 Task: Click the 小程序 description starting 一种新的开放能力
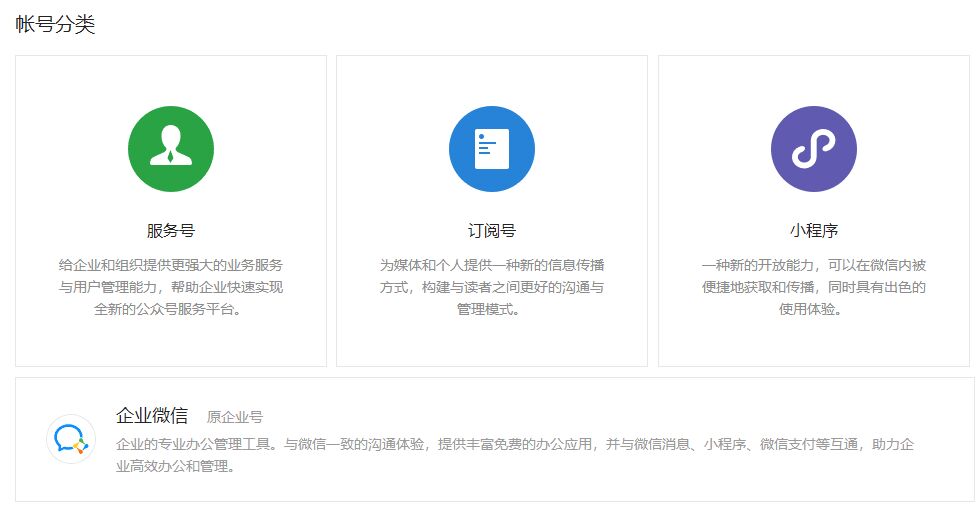[x=814, y=287]
